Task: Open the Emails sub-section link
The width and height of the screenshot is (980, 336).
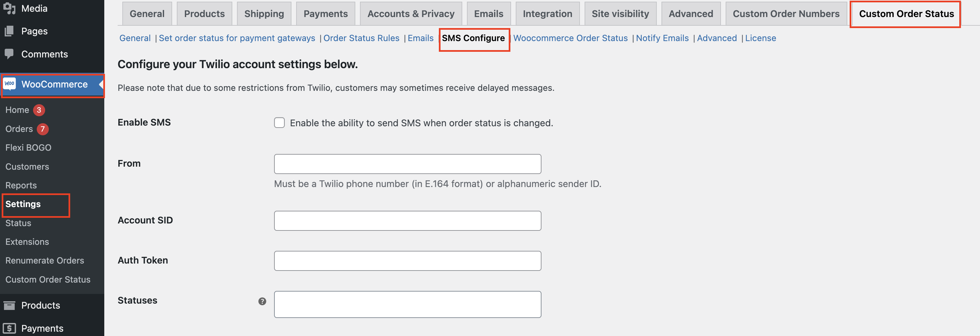Action: click(x=420, y=38)
